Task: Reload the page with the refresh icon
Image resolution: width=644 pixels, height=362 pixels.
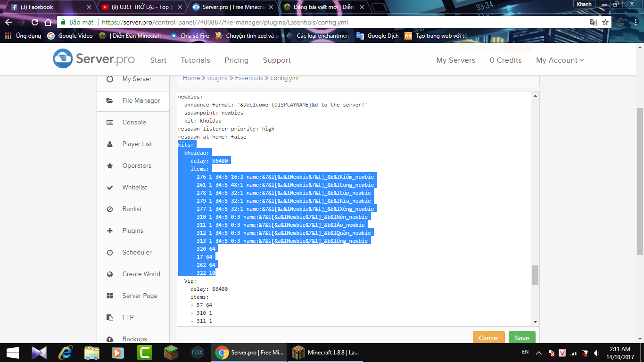Action: click(x=35, y=22)
